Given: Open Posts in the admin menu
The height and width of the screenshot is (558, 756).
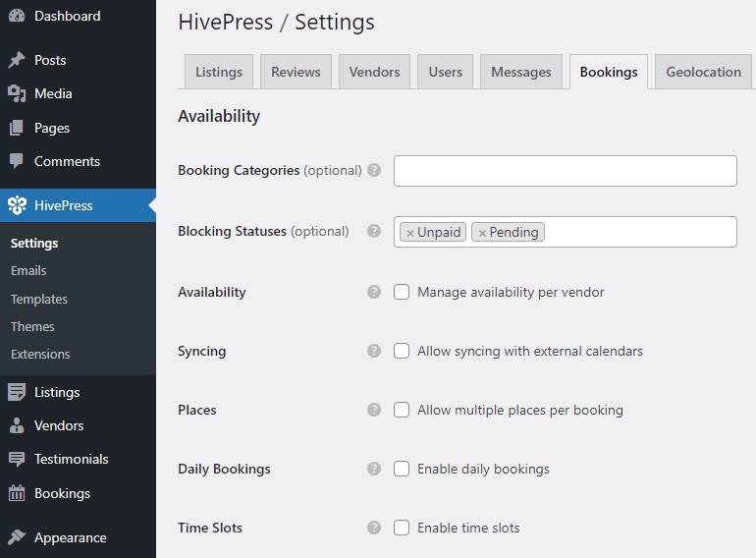Looking at the screenshot, I should pos(79,60).
